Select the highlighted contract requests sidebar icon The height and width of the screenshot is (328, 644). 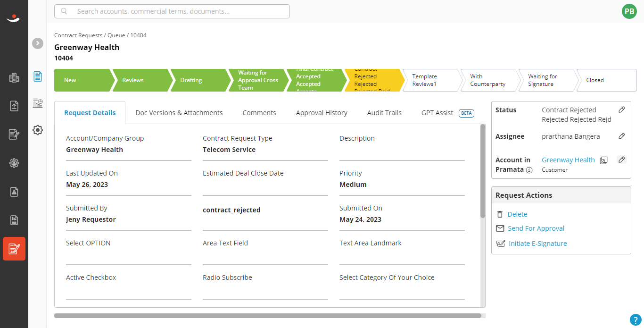[14, 249]
